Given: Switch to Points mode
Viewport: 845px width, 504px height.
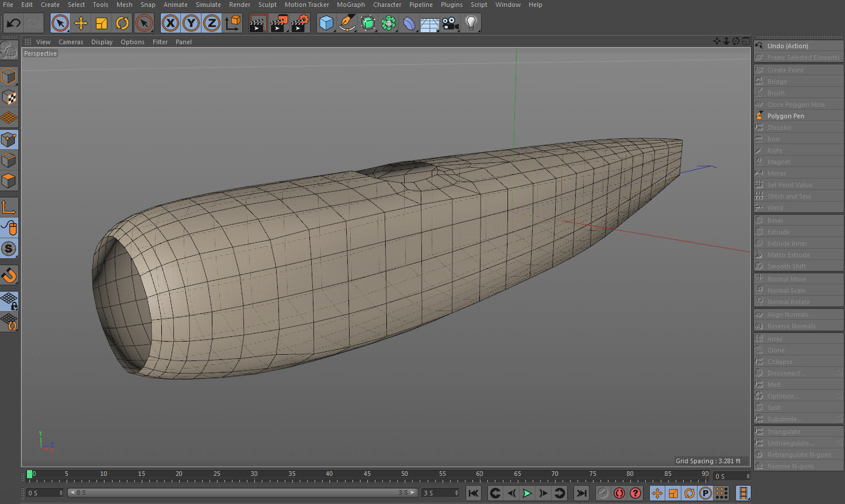Looking at the screenshot, I should pos(9,139).
